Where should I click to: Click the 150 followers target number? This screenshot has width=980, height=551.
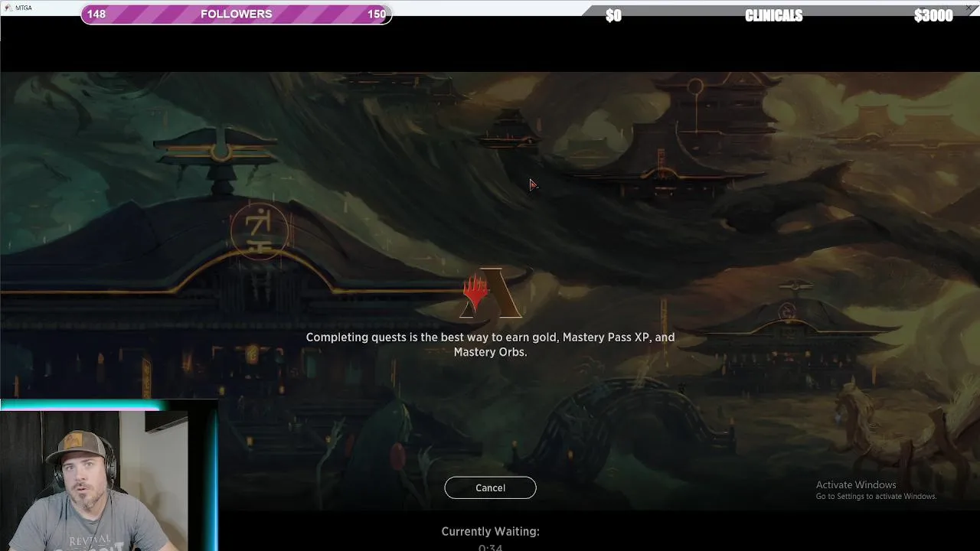tap(377, 14)
